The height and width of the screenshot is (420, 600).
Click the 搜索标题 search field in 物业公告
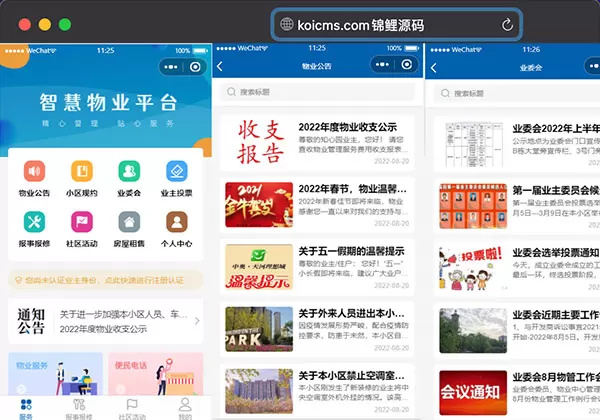(x=318, y=92)
